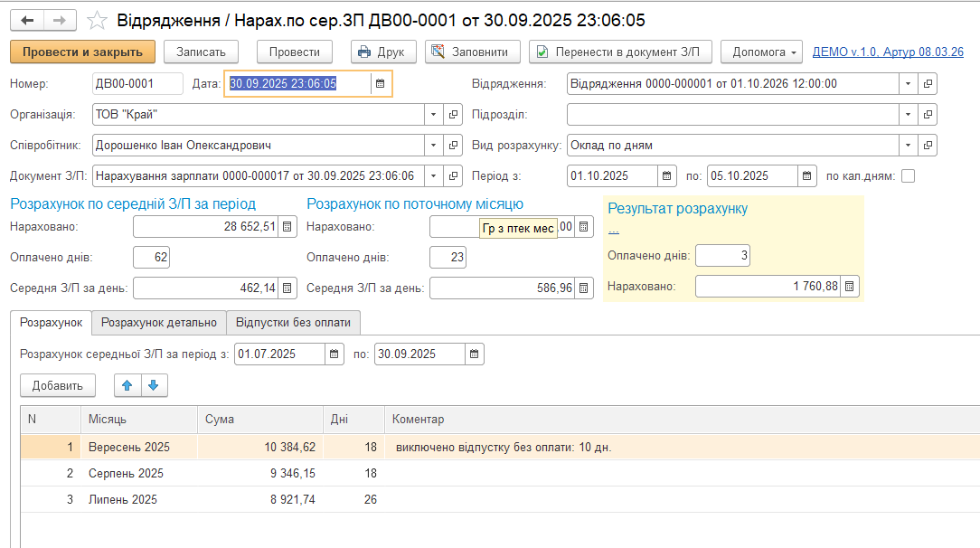Click into the Номер input field
This screenshot has height=548, width=980.
137,84
